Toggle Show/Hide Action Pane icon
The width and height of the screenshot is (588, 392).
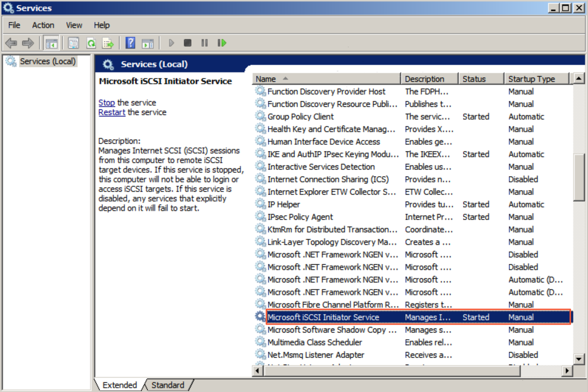148,43
